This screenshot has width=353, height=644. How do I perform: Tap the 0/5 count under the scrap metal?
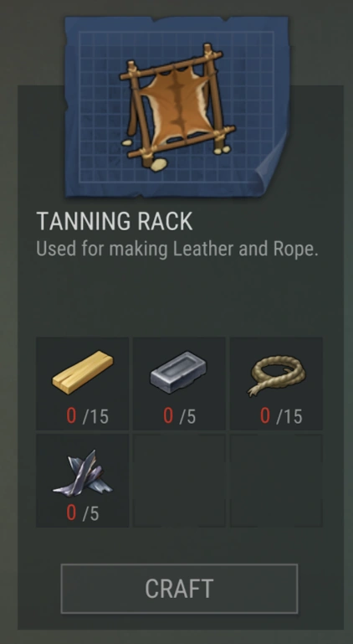(x=83, y=513)
